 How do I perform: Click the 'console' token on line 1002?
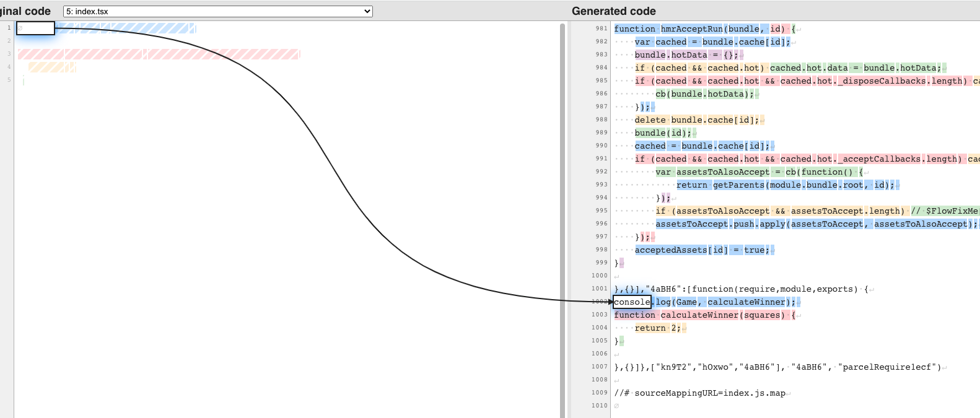[x=632, y=302]
